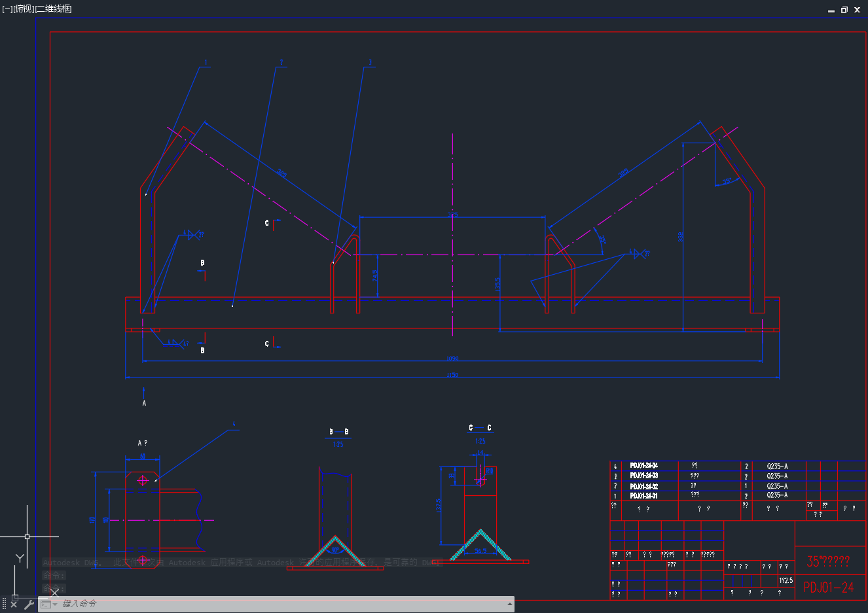Select the 1250 overall length dimension
The height and width of the screenshot is (613, 868).
tap(452, 375)
